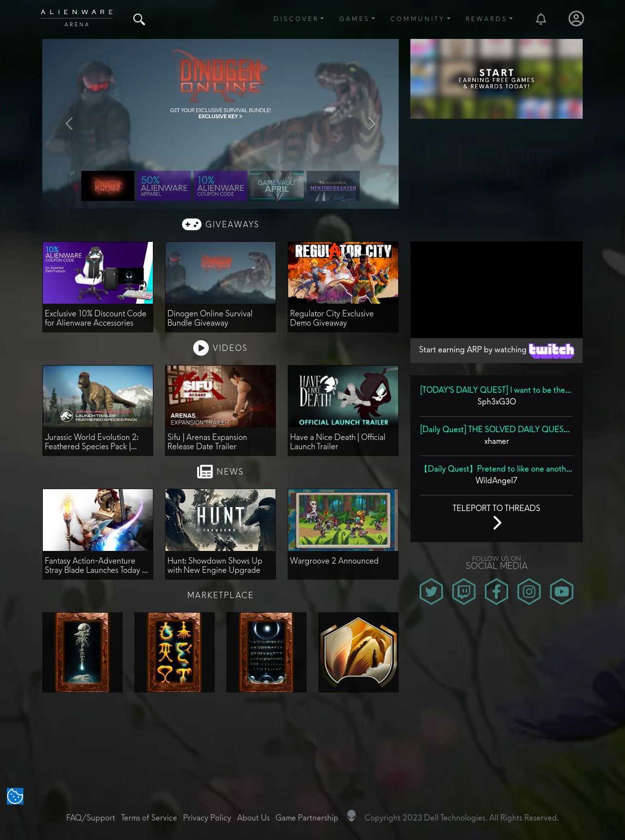Open the notifications bell

pyautogui.click(x=541, y=19)
